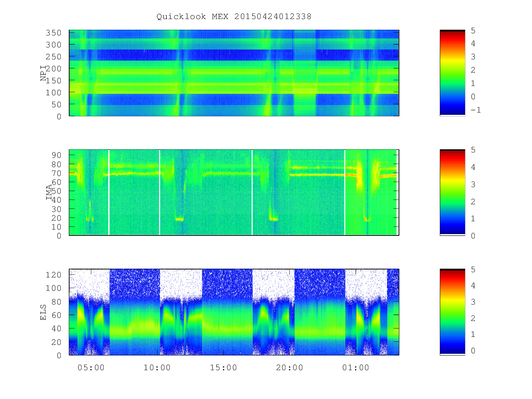The image size is (532, 399).
Task: Click the 5 label on the ELS colorbar
Action: click(x=473, y=270)
